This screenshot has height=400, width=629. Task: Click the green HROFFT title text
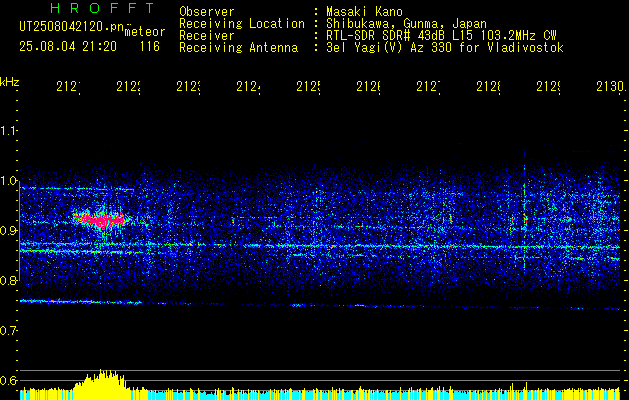103,8
